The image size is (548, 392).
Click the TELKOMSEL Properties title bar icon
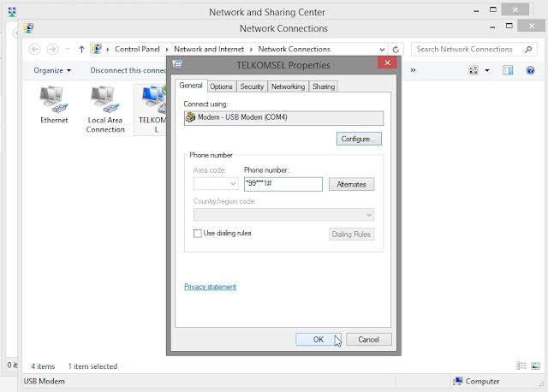coord(177,64)
